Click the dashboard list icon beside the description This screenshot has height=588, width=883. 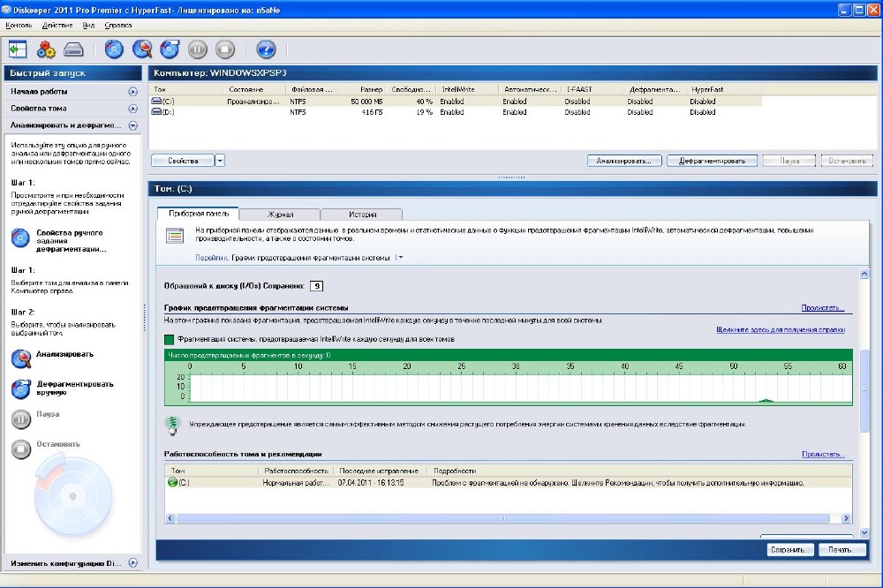tap(175, 236)
